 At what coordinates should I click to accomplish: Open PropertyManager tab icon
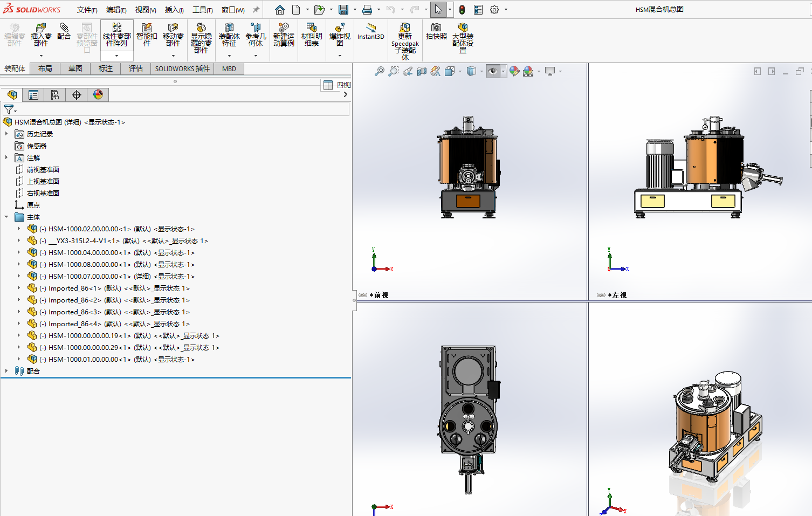(33, 95)
